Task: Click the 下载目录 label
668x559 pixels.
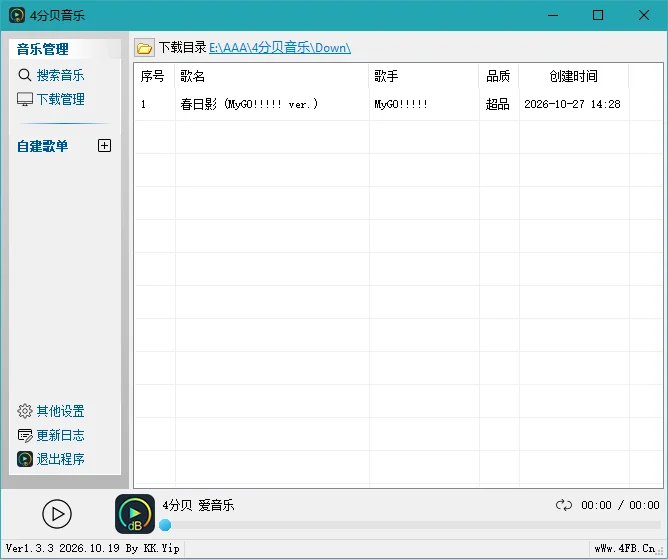Action: 182,47
